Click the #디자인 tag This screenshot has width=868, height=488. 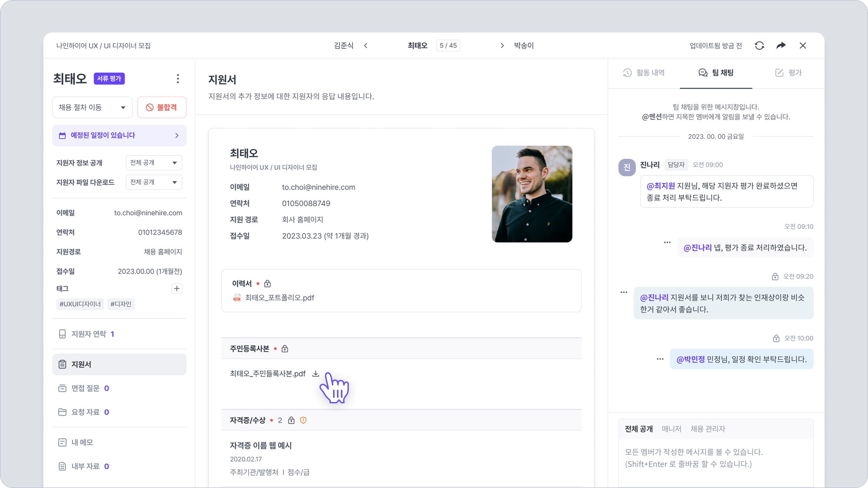121,304
